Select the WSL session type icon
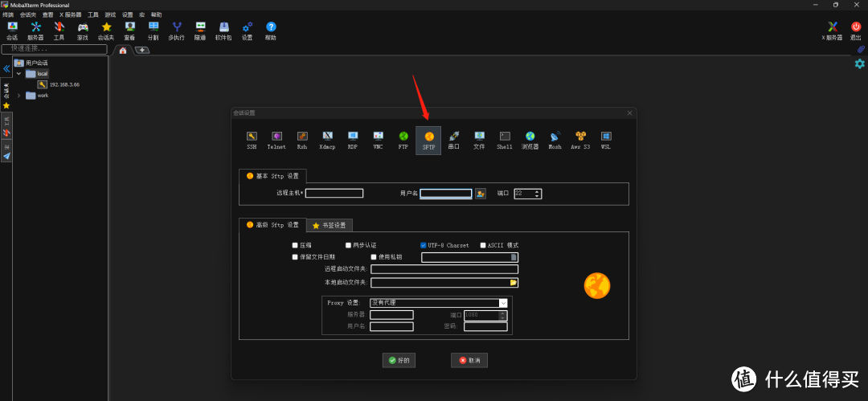Screen dimensions: 868x401 tap(606, 141)
